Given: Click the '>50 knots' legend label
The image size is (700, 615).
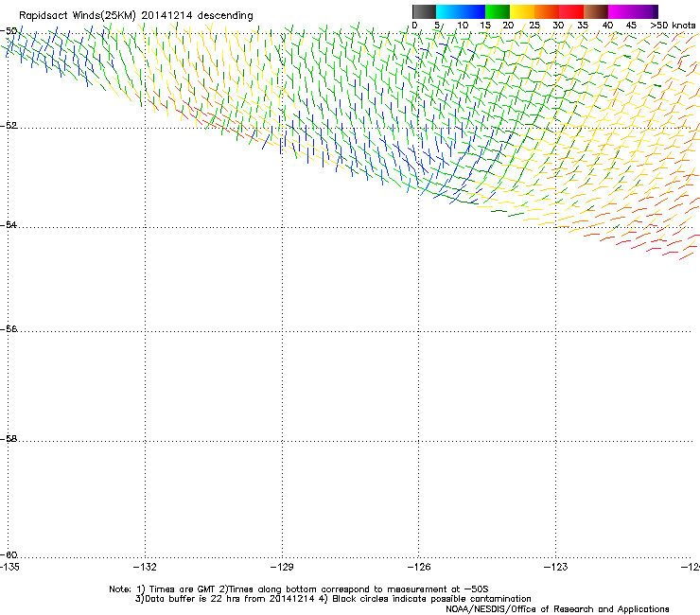Looking at the screenshot, I should click(x=673, y=26).
